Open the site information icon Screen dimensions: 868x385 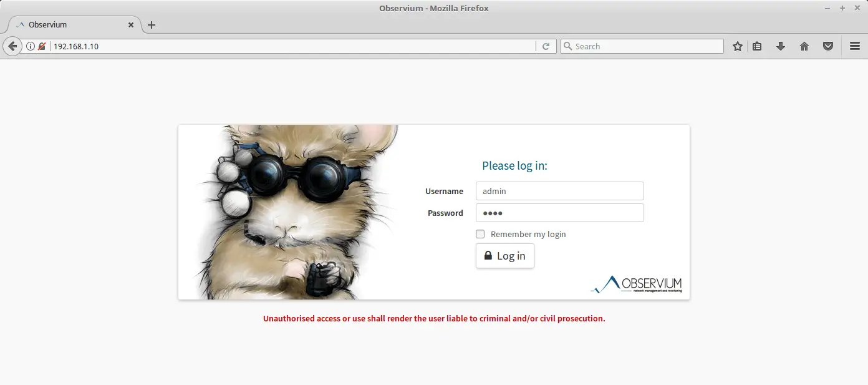[x=30, y=46]
